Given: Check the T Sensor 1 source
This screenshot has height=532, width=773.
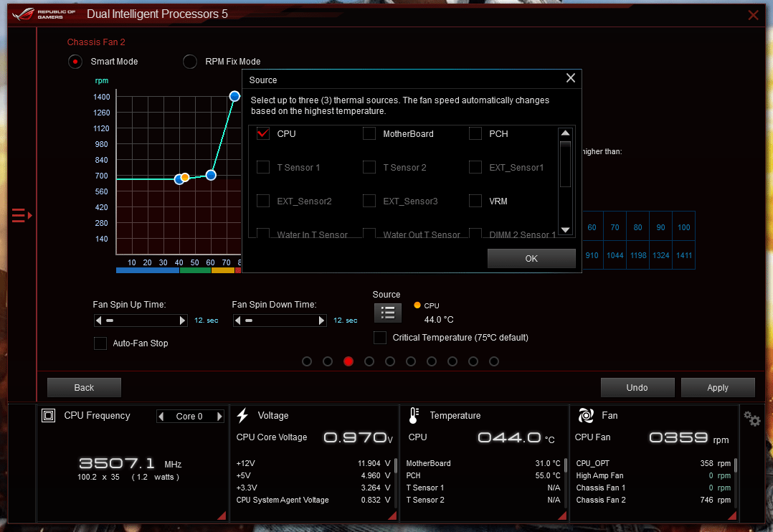Looking at the screenshot, I should [x=263, y=167].
